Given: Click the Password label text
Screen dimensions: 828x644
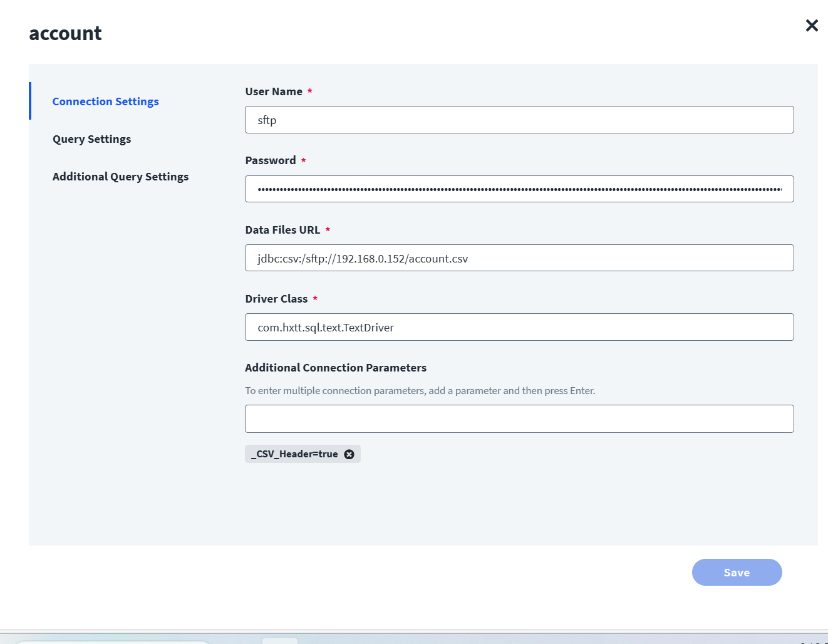Looking at the screenshot, I should [x=271, y=160].
